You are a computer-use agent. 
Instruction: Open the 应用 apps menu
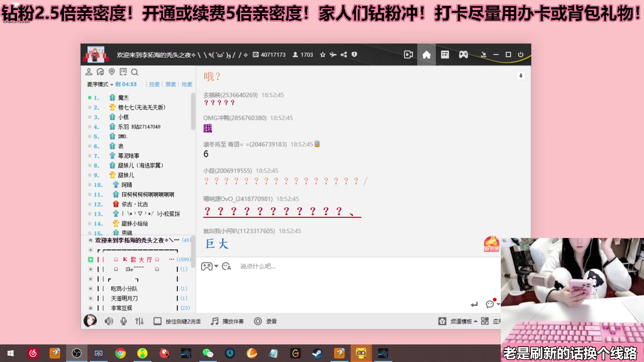[x=497, y=321]
